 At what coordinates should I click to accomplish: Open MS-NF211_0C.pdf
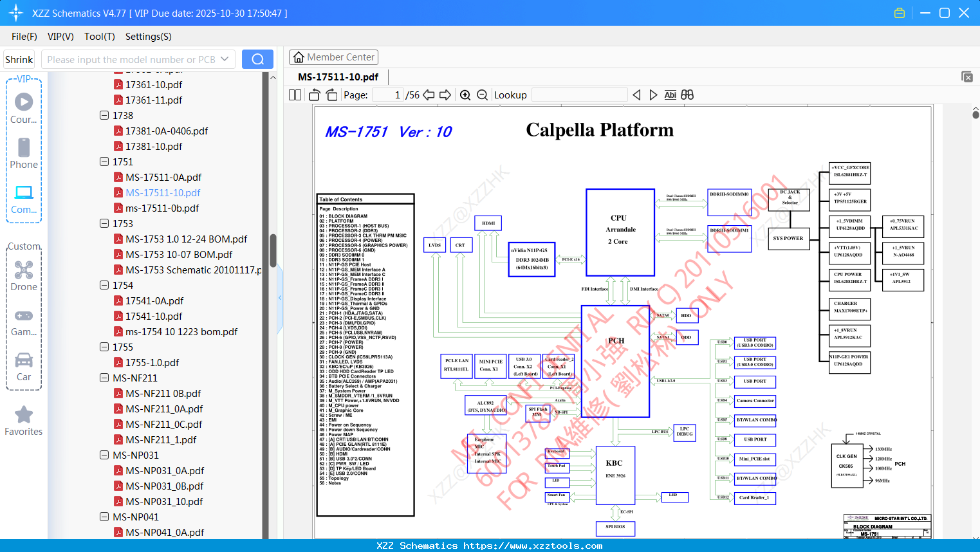click(164, 424)
